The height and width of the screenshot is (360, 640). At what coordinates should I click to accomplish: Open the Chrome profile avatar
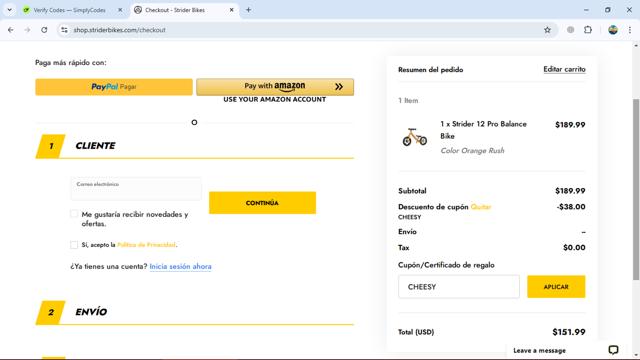pos(613,30)
